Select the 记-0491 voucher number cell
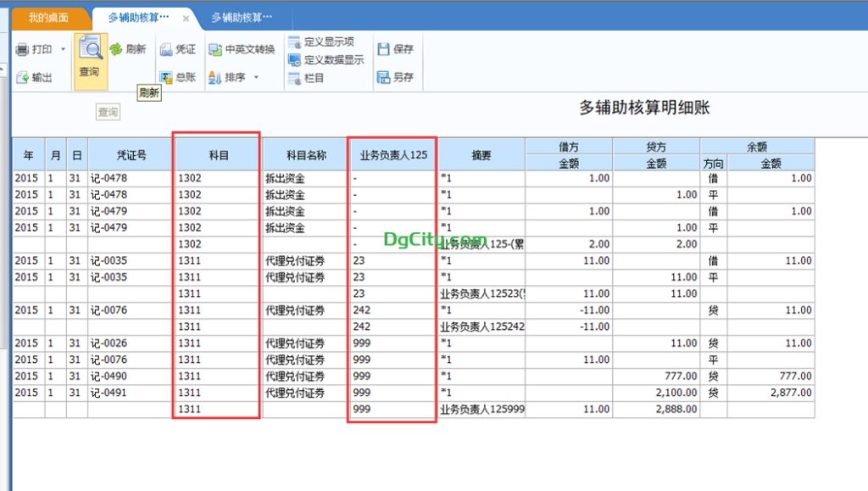The height and width of the screenshot is (491, 868). click(131, 393)
